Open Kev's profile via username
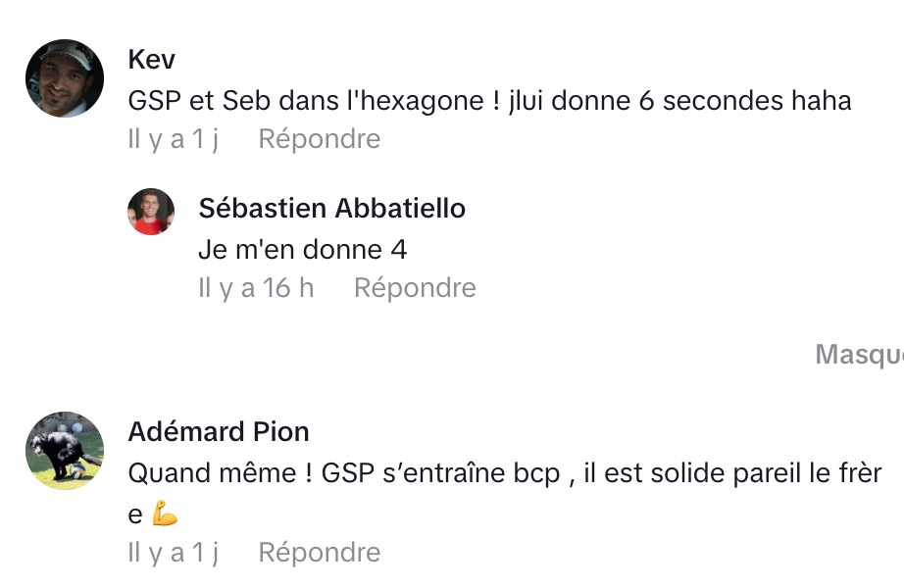The height and width of the screenshot is (588, 904). (x=152, y=60)
